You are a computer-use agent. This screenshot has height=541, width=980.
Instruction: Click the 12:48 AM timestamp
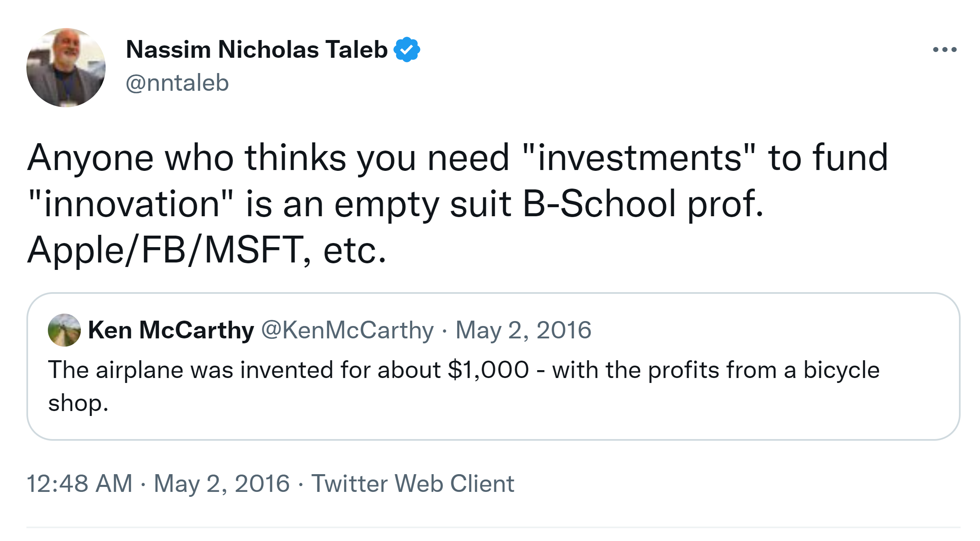[x=79, y=483]
